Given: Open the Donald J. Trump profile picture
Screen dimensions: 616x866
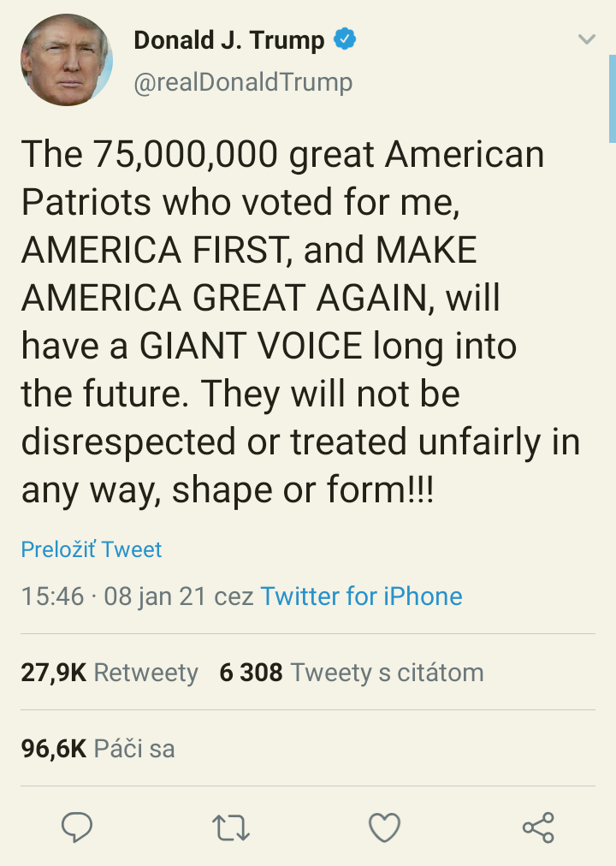Looking at the screenshot, I should 67,61.
